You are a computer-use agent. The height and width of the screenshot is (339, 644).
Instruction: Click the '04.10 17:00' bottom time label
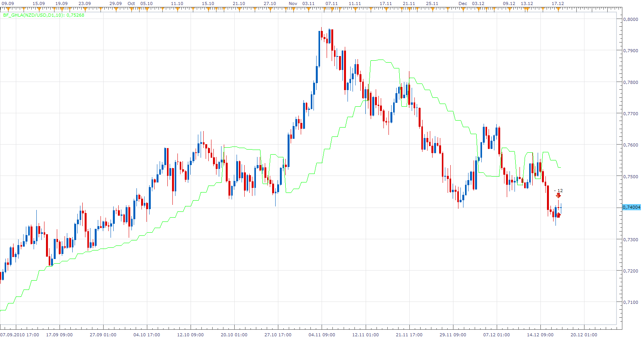click(147, 335)
